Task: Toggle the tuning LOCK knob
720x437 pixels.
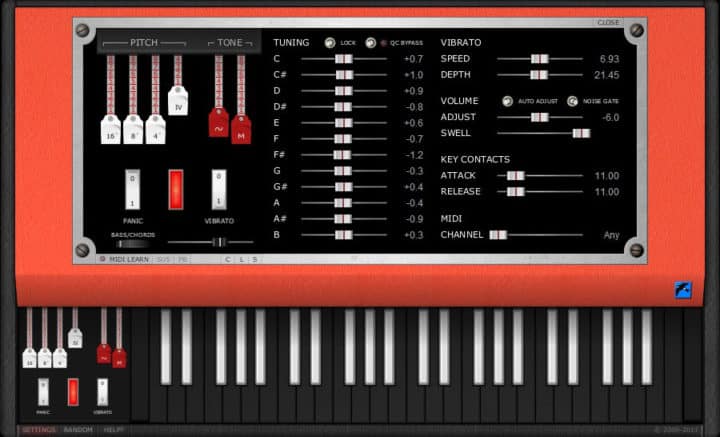Action: pyautogui.click(x=330, y=43)
